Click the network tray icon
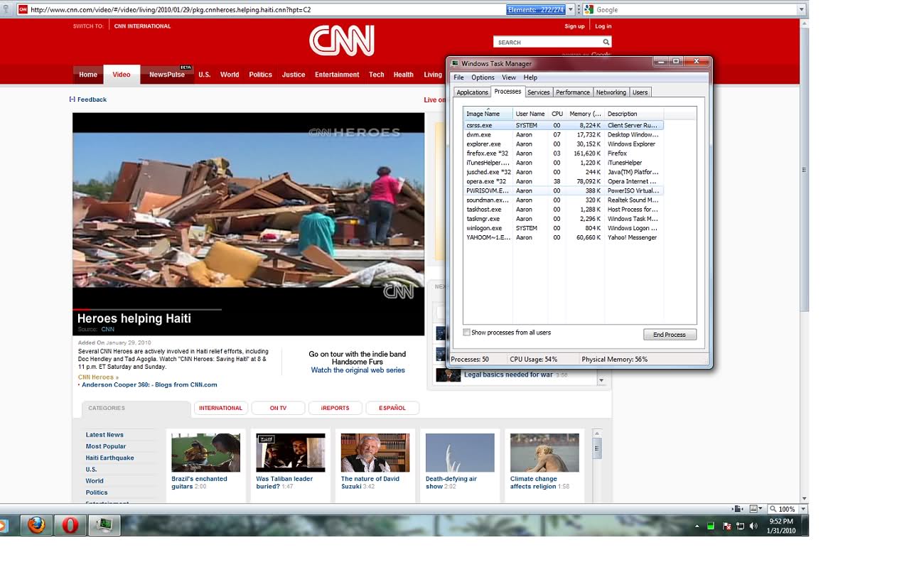The width and height of the screenshot is (924, 577). 741,526
